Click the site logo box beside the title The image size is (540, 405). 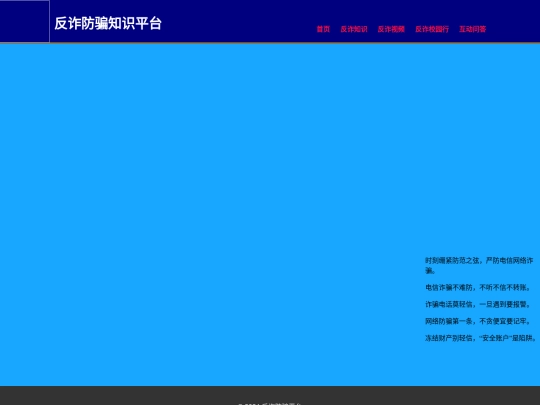tap(25, 21)
